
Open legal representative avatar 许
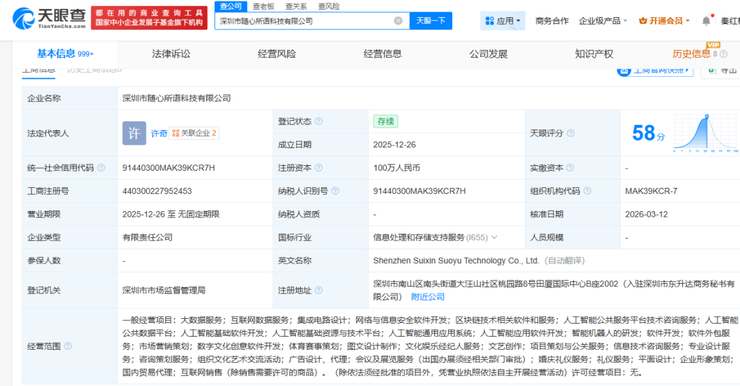134,133
